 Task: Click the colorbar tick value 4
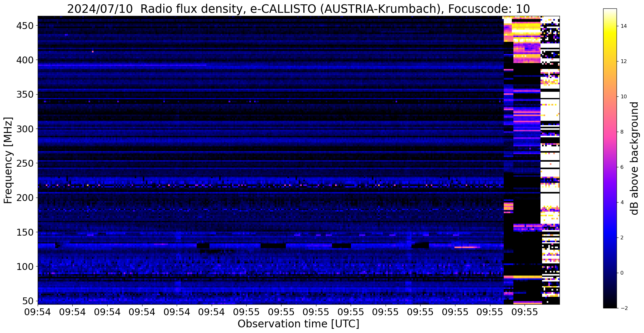pos(622,203)
